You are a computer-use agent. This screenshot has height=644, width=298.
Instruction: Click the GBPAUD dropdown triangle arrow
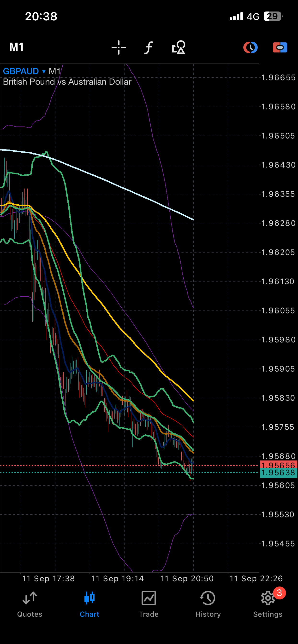(x=44, y=72)
